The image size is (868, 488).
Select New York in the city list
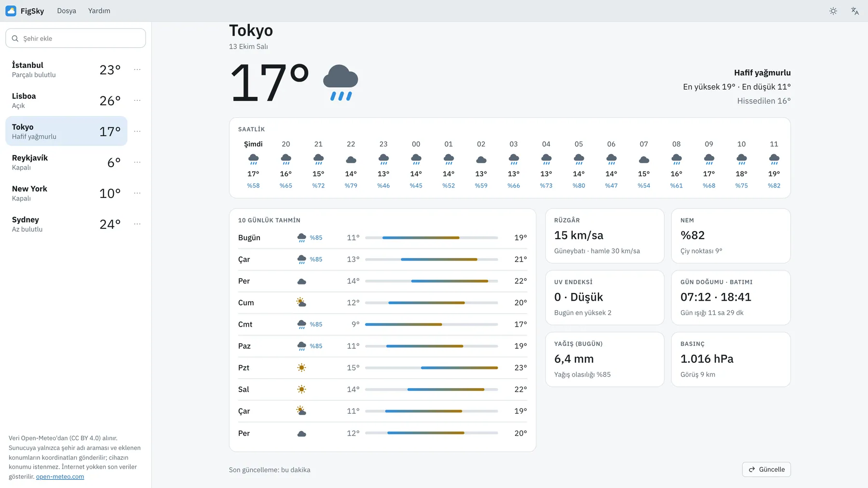tap(67, 193)
